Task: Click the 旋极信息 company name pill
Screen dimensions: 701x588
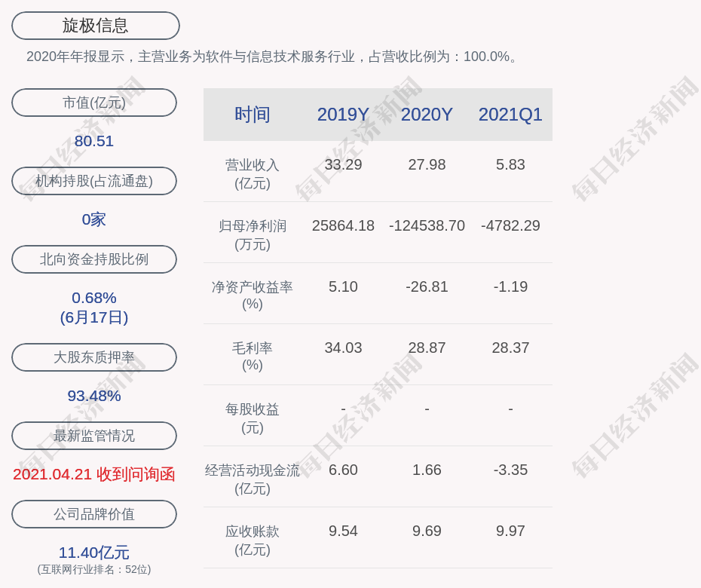Action: (x=95, y=26)
